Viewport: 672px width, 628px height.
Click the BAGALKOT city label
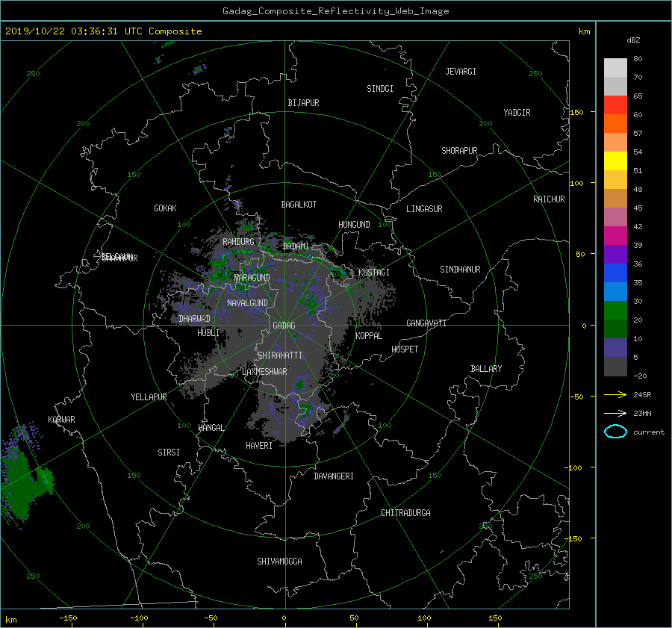[299, 205]
